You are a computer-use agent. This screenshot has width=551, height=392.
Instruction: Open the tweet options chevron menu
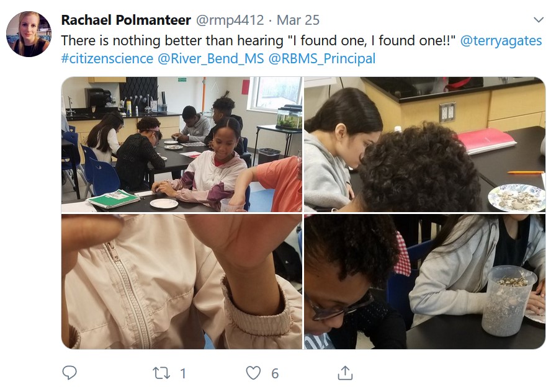point(539,20)
